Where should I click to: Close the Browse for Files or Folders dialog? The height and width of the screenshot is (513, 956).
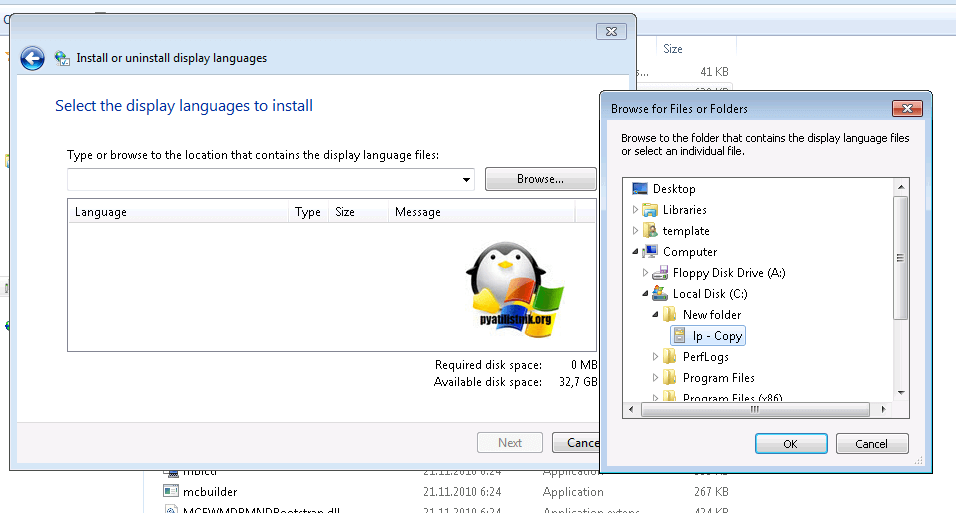tap(907, 108)
